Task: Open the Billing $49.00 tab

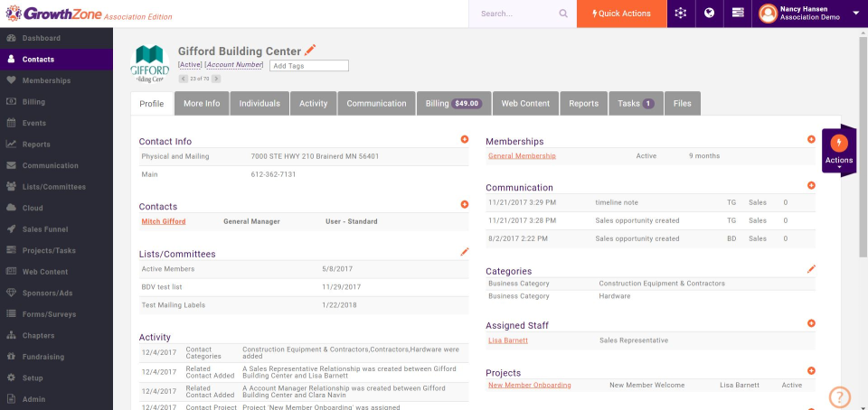Action: coord(454,103)
